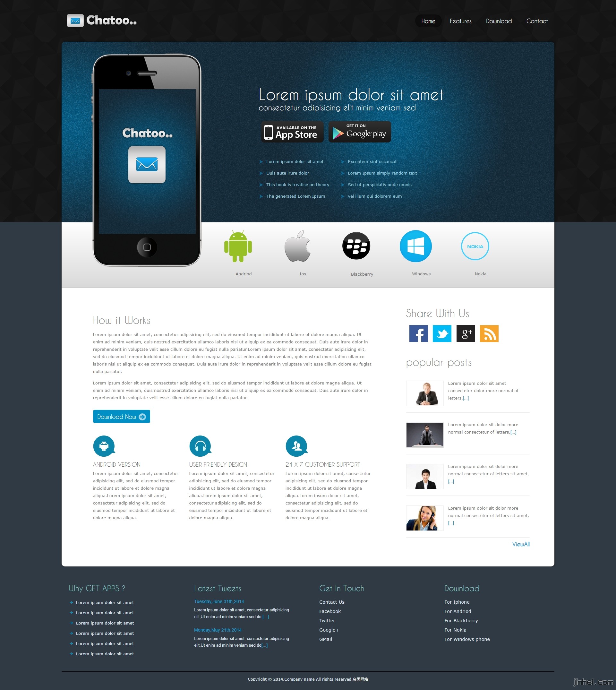
Task: Click the Nokia platform icon
Action: tap(476, 246)
